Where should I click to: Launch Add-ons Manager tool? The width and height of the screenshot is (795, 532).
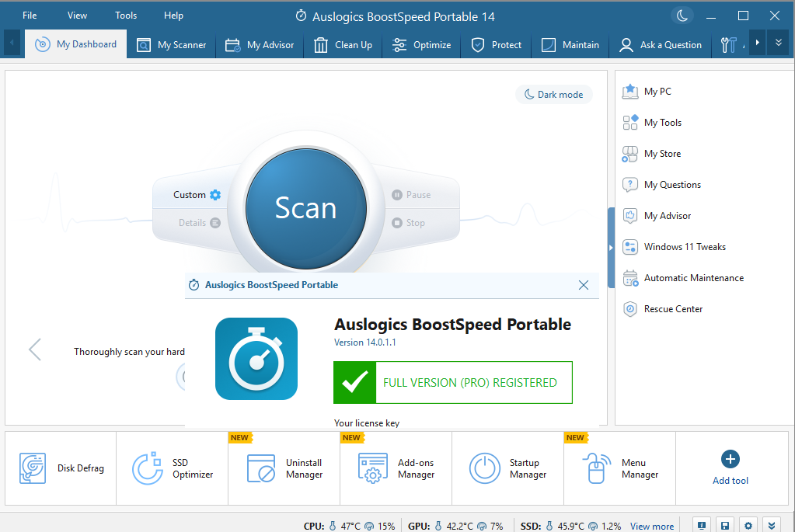(396, 468)
